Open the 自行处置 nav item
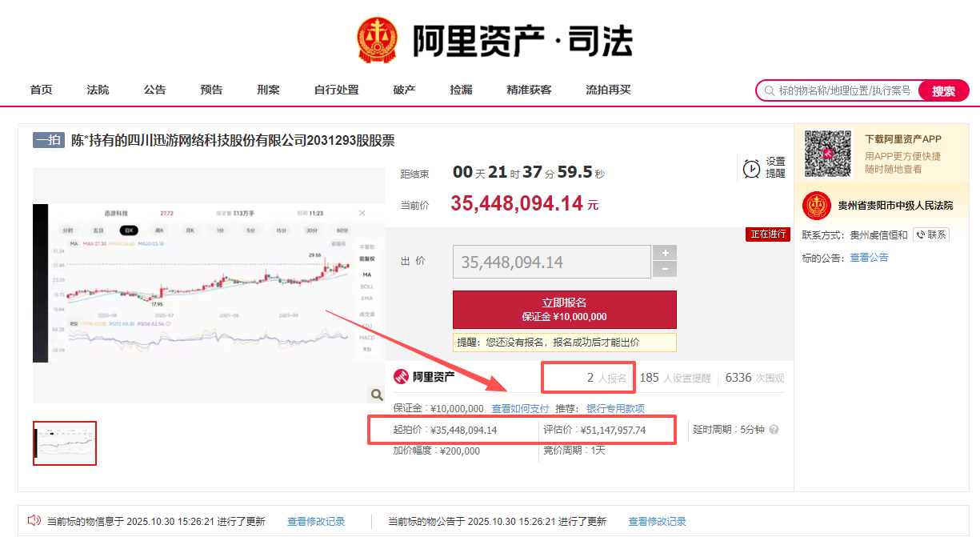 point(337,90)
